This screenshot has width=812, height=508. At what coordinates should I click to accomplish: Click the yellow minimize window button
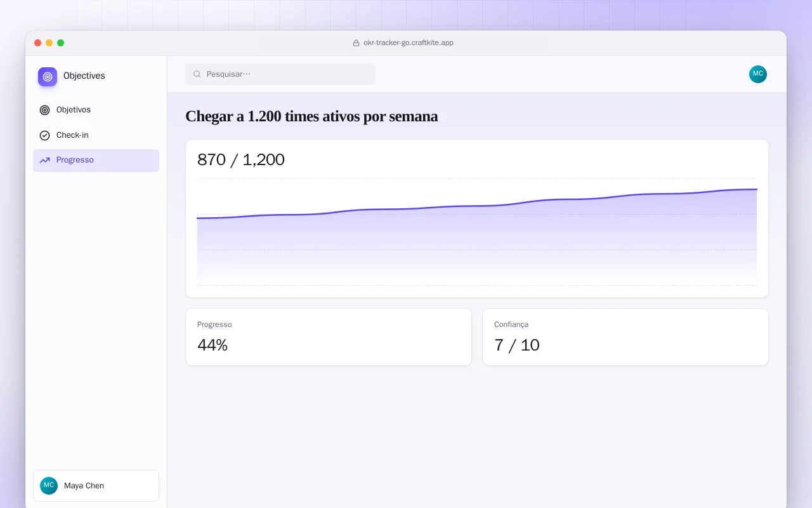pyautogui.click(x=49, y=43)
